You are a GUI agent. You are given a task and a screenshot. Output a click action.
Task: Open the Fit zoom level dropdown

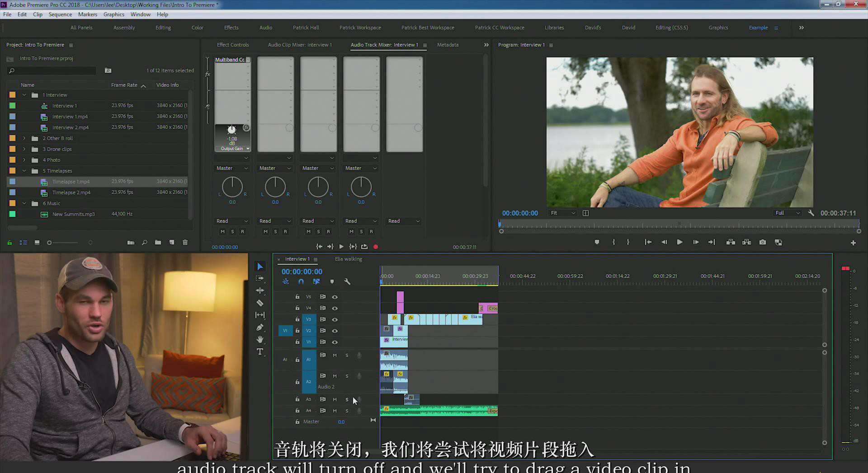click(562, 213)
